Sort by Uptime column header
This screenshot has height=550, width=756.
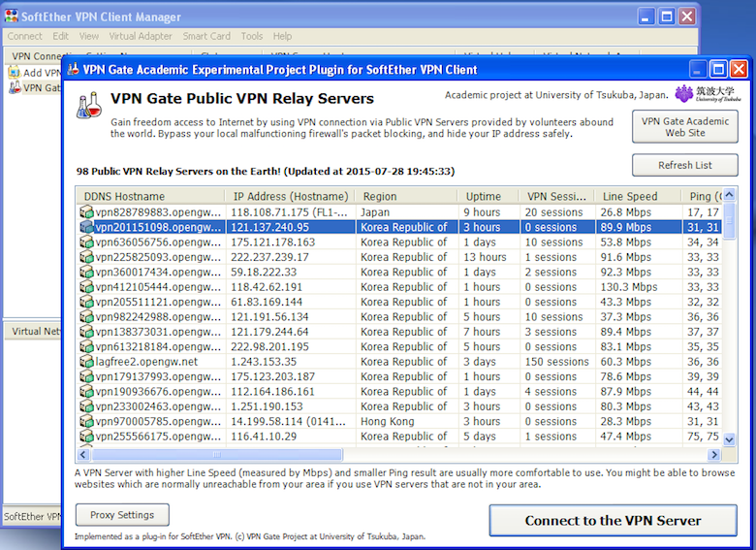(488, 196)
